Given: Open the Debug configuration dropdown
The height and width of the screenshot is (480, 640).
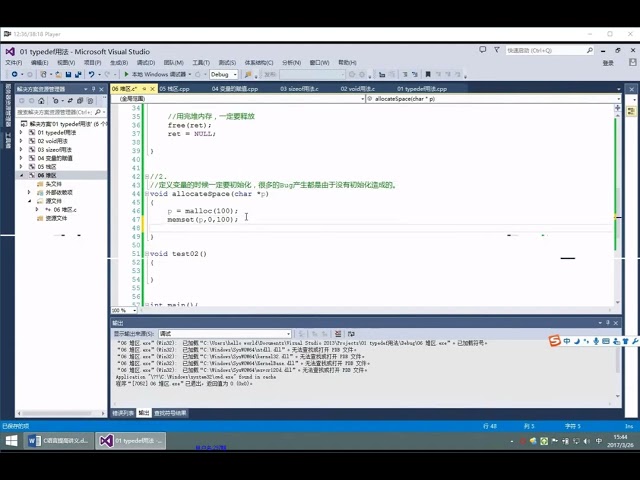Looking at the screenshot, I should 223,74.
